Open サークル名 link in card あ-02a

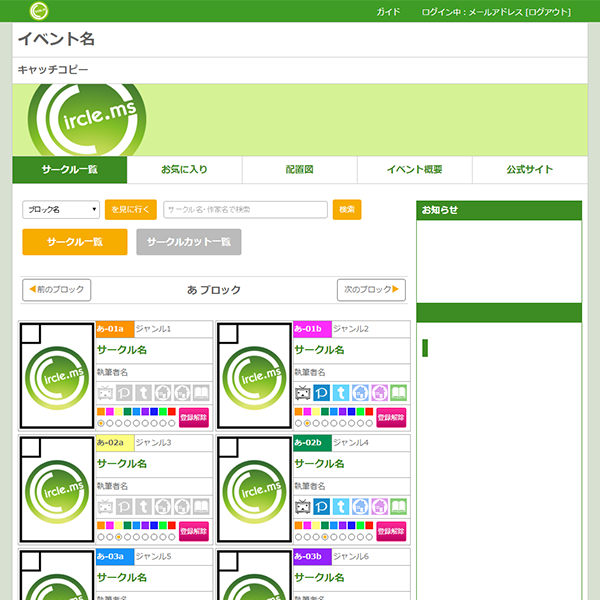(x=122, y=464)
